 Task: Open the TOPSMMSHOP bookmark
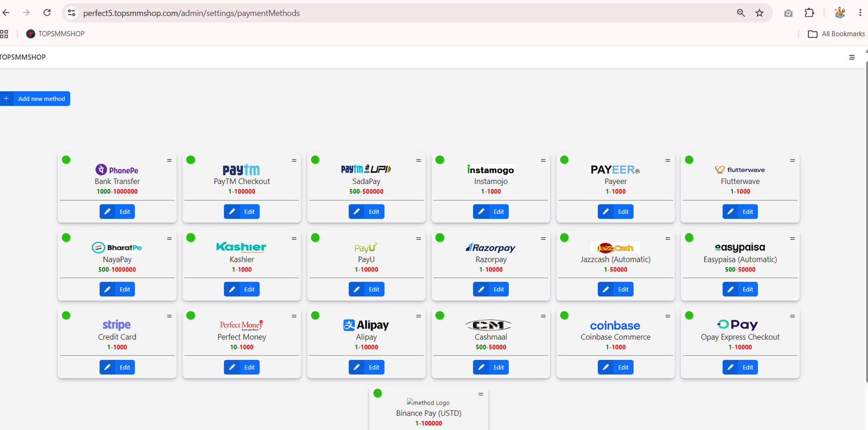(55, 34)
